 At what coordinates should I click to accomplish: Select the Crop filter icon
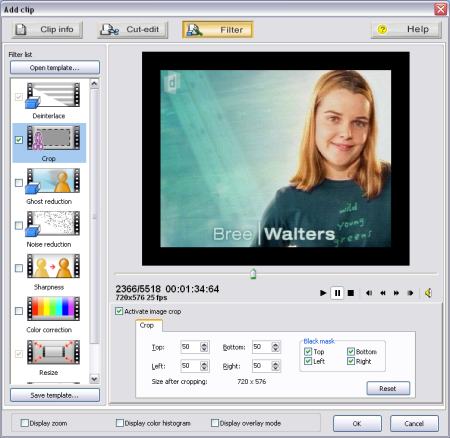click(x=53, y=138)
